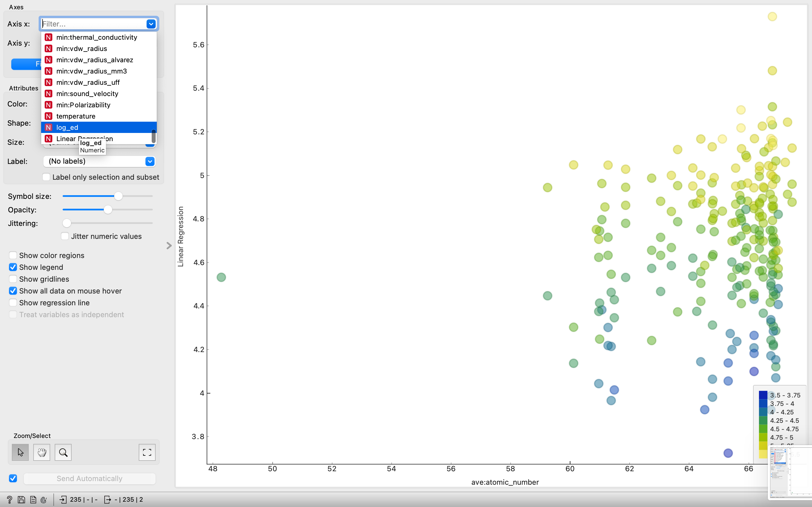The width and height of the screenshot is (812, 507).
Task: Adjust the Symbol size slider
Action: point(118,196)
